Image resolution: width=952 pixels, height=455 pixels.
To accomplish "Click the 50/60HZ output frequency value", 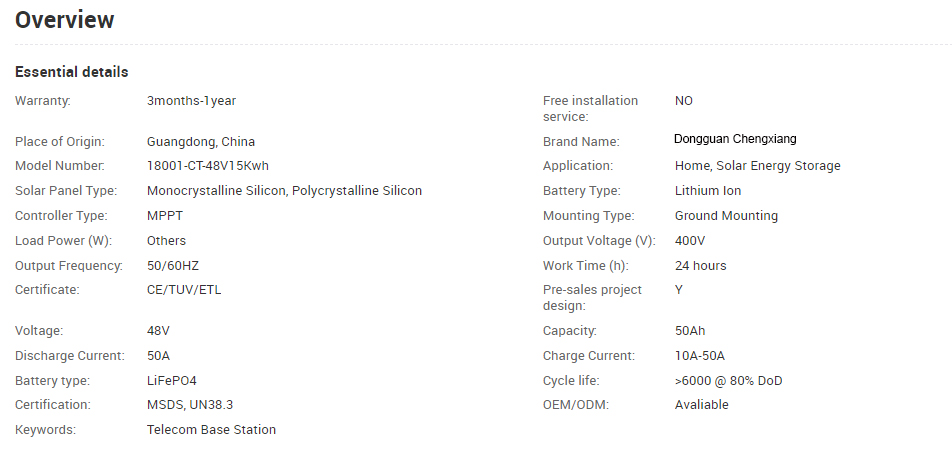I will tap(173, 265).
